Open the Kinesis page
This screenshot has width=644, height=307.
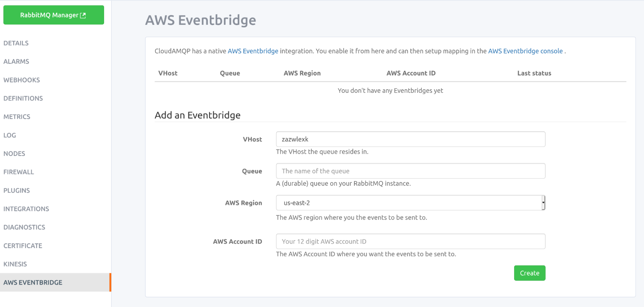point(15,264)
